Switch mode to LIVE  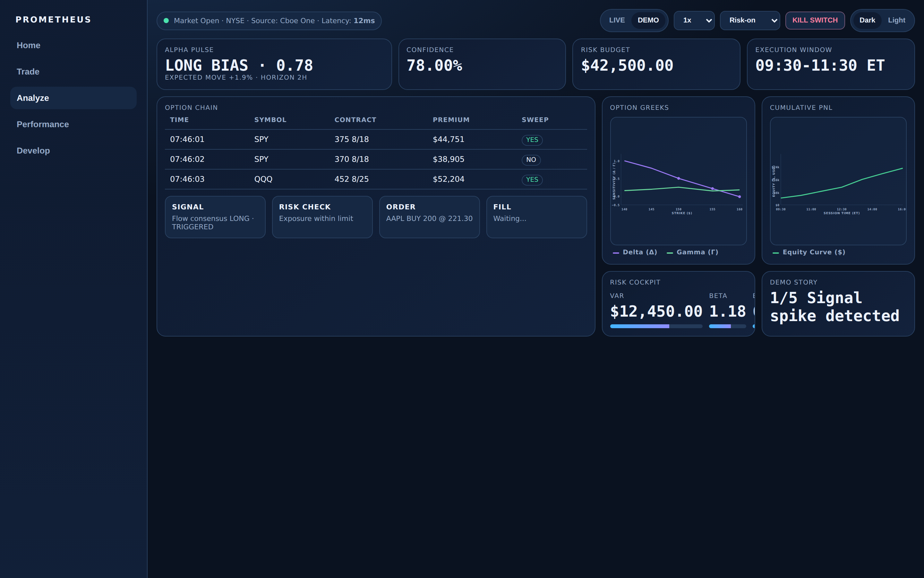coord(617,20)
